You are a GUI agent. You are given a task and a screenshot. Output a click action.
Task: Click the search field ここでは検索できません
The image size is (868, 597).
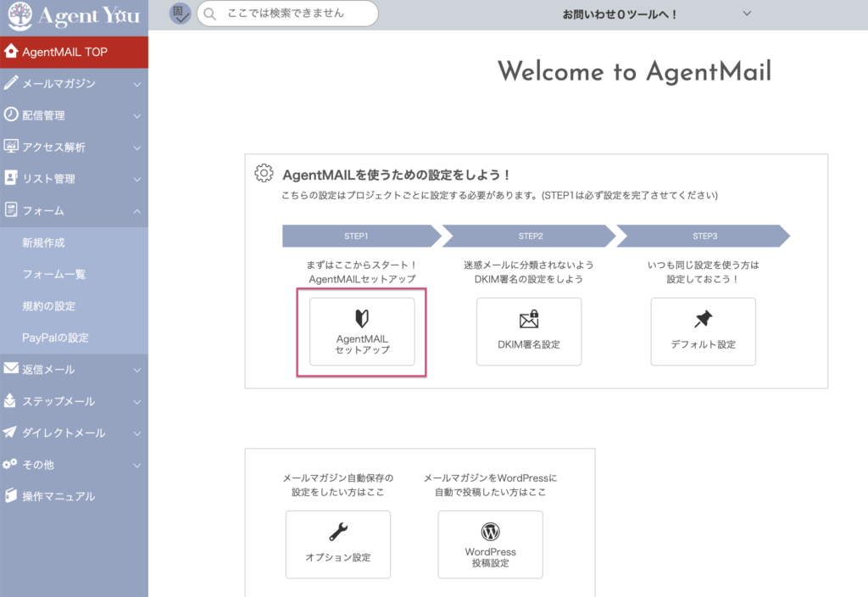288,14
